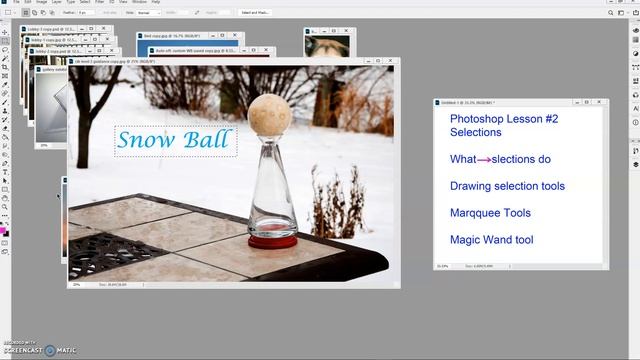Open lesson document status bar arrow

coord(509,266)
